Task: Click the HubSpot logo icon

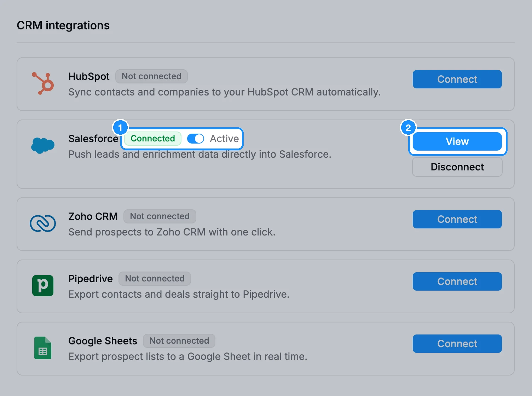Action: tap(43, 84)
